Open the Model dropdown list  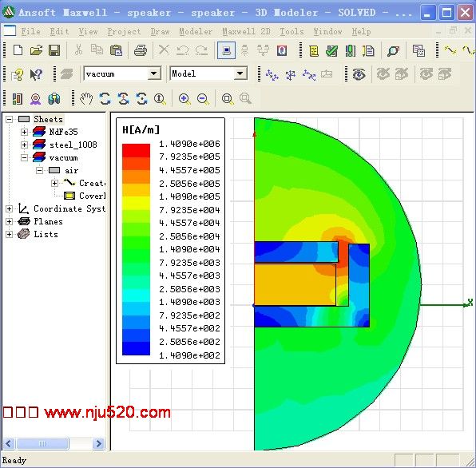click(x=240, y=73)
